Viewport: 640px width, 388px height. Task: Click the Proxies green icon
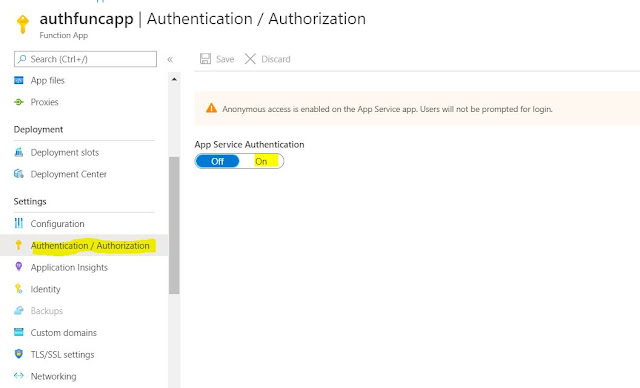(19, 102)
